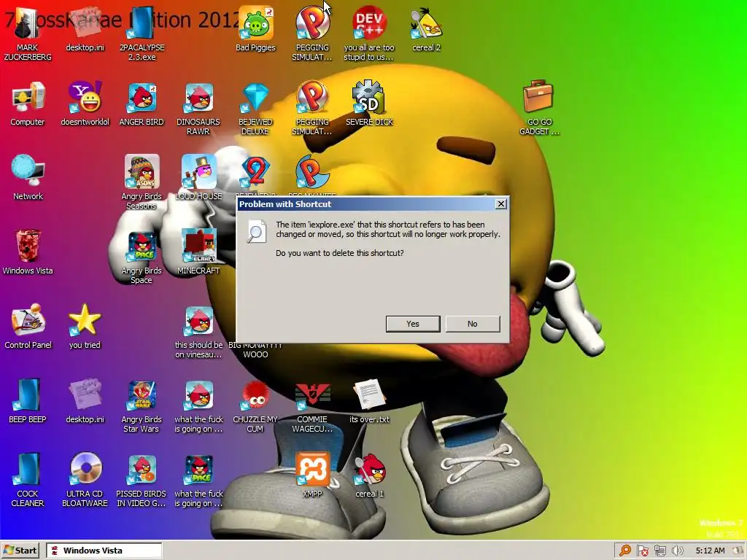The width and height of the screenshot is (747, 560).
Task: Click the network tray icon
Action: [x=659, y=551]
